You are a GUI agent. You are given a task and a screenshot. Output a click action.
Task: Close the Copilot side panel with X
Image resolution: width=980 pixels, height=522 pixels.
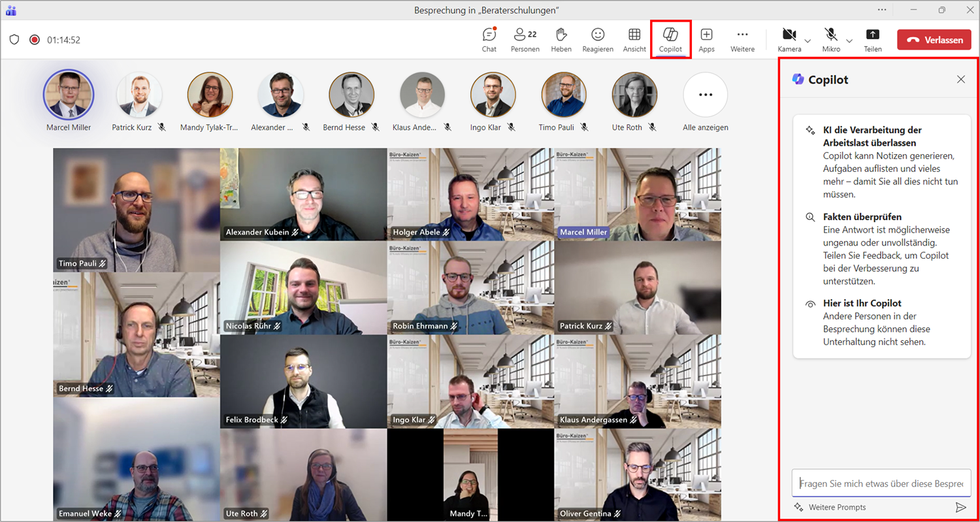click(x=960, y=79)
